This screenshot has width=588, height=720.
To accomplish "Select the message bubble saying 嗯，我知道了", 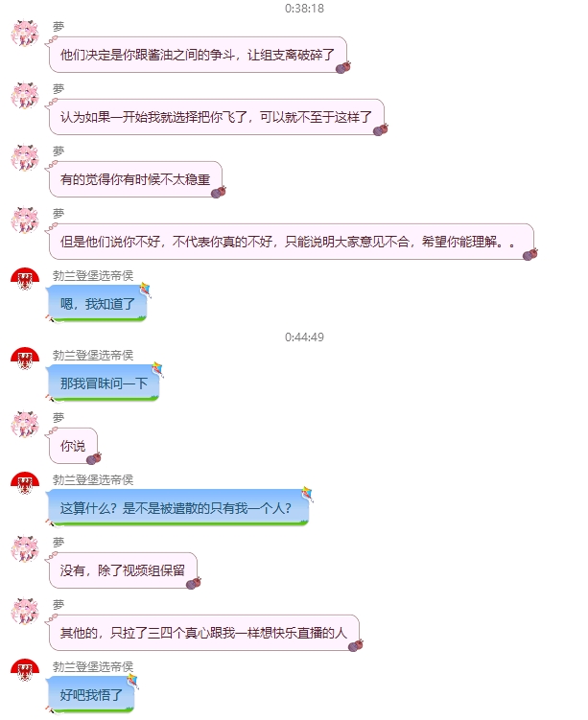I will point(97,304).
